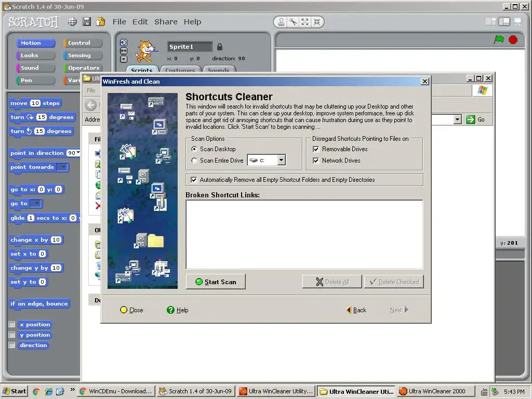Viewport: 532px width, 399px height.
Task: Click the Sprite1 name input field
Action: tap(189, 47)
